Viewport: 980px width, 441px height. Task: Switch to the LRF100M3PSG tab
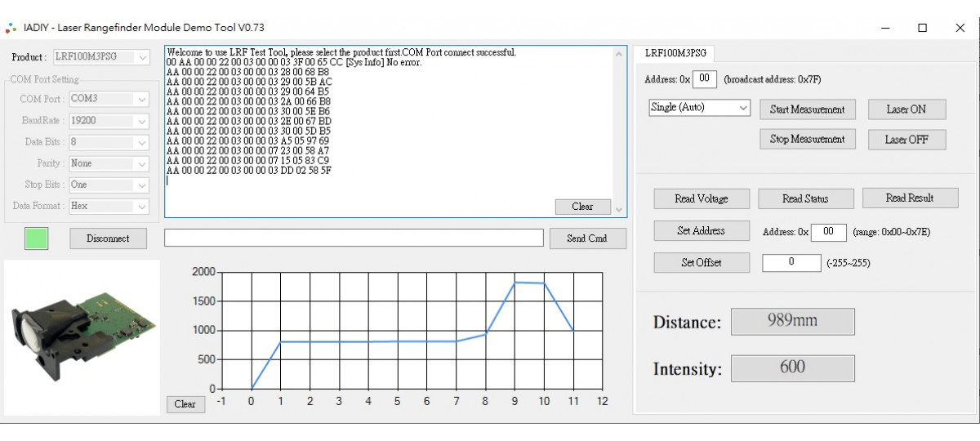[675, 53]
